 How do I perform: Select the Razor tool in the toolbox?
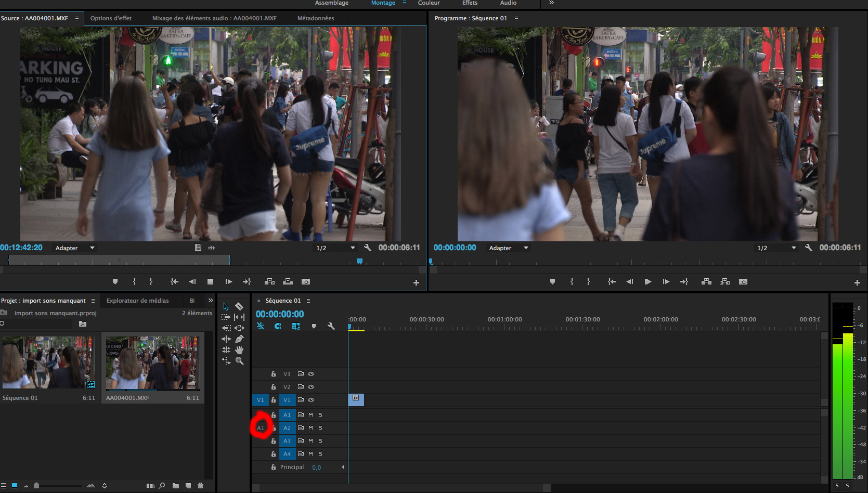point(239,306)
